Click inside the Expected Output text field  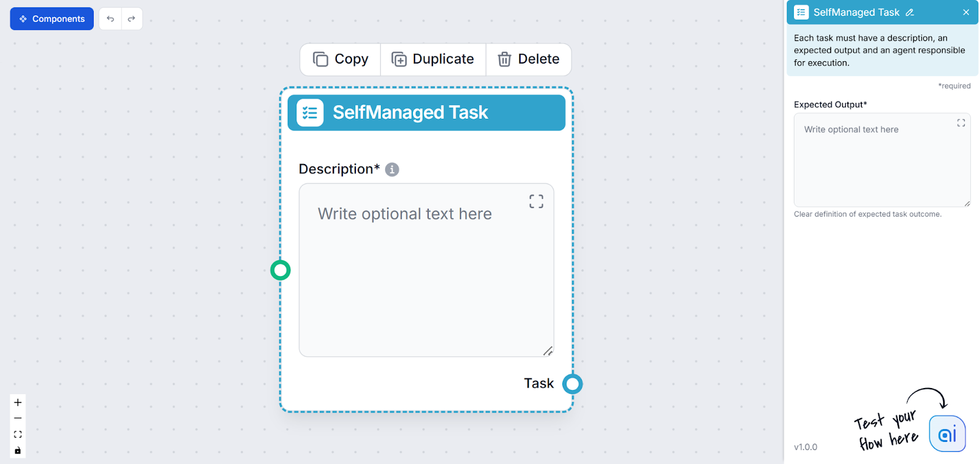click(x=876, y=159)
